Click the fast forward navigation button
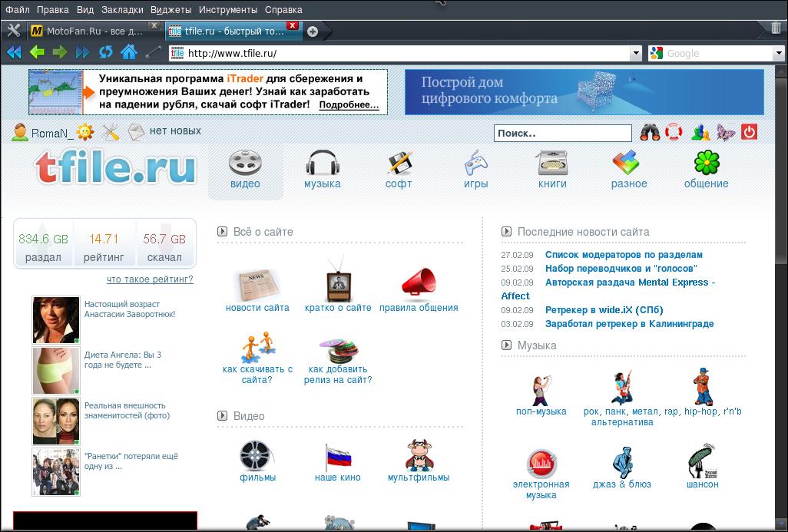 [x=83, y=51]
